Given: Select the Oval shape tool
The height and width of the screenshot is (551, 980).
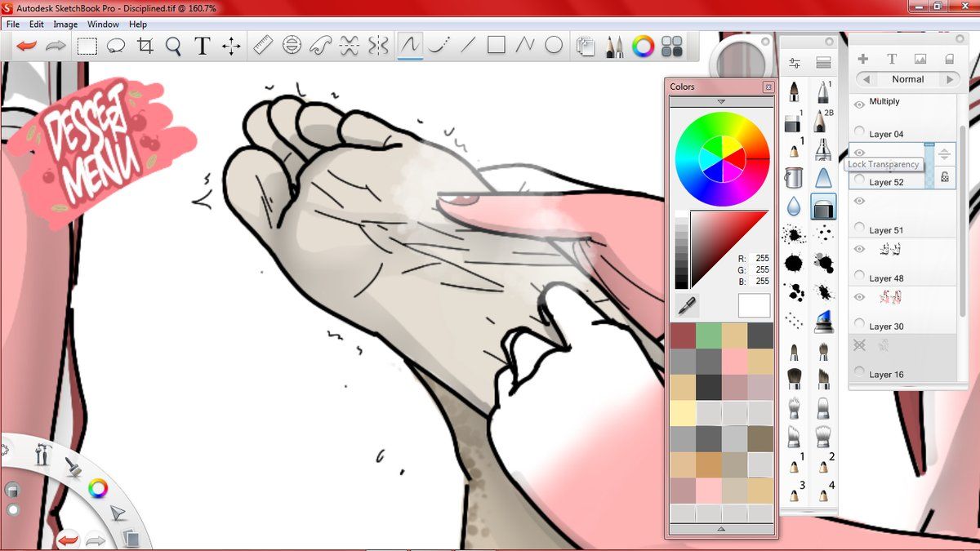Looking at the screenshot, I should coord(554,46).
